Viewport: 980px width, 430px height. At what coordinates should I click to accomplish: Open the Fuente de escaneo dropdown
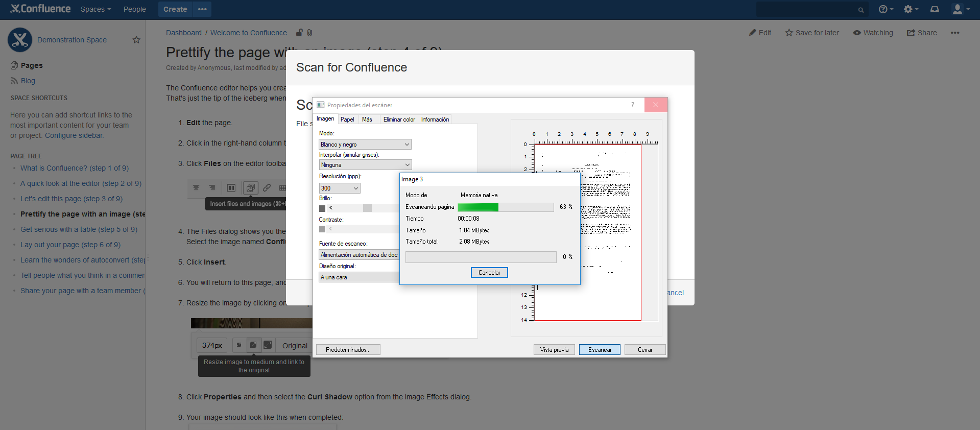(359, 255)
